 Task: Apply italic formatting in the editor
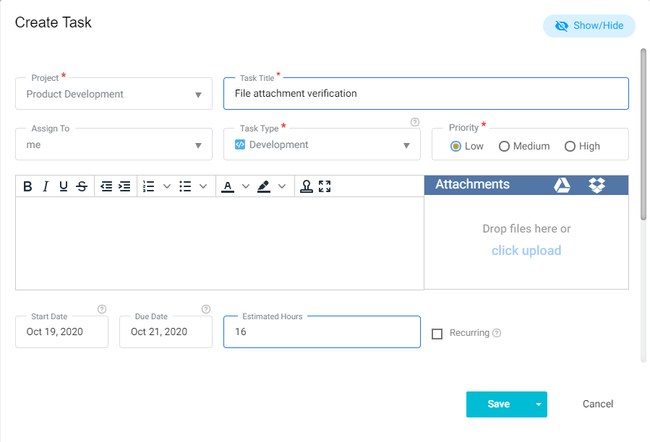pyautogui.click(x=46, y=186)
